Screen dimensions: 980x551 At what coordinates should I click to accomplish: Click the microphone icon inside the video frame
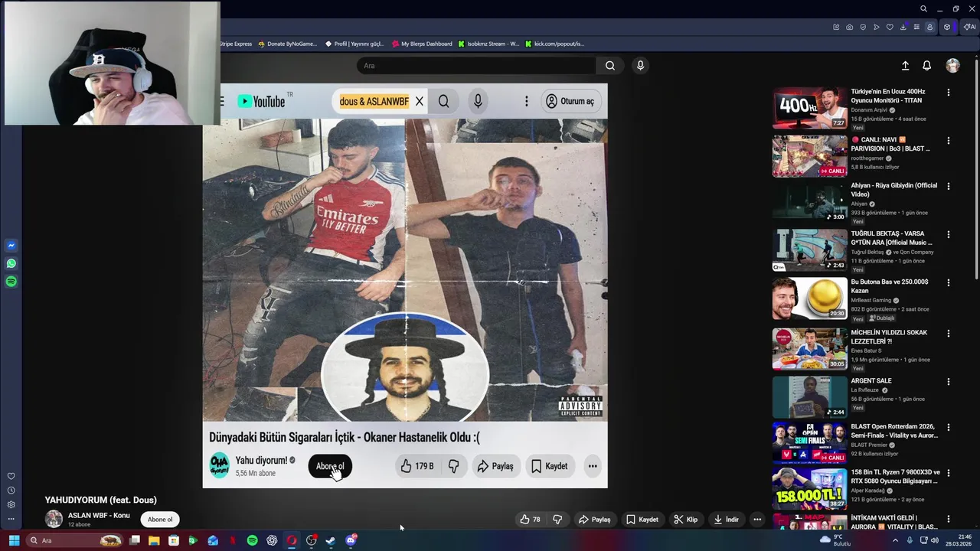tap(478, 101)
